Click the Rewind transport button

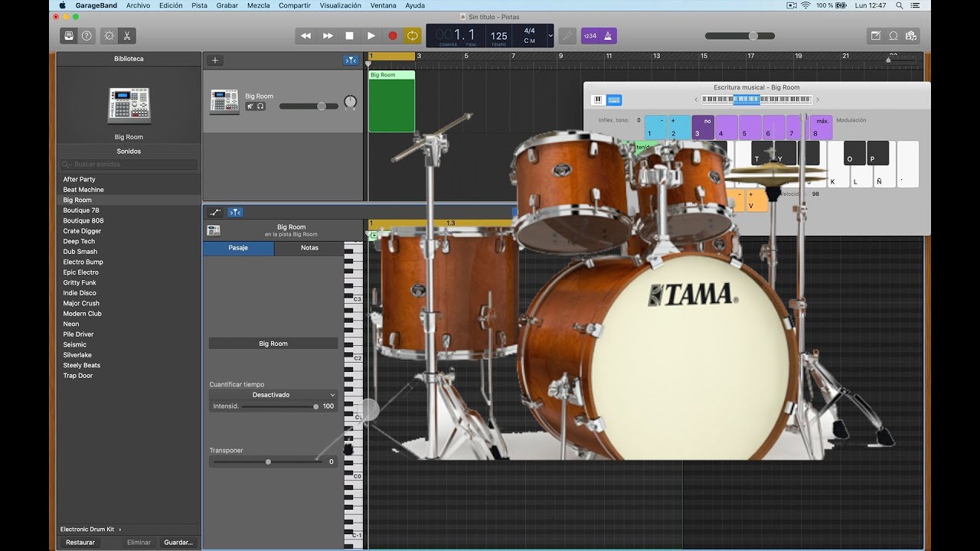tap(306, 36)
